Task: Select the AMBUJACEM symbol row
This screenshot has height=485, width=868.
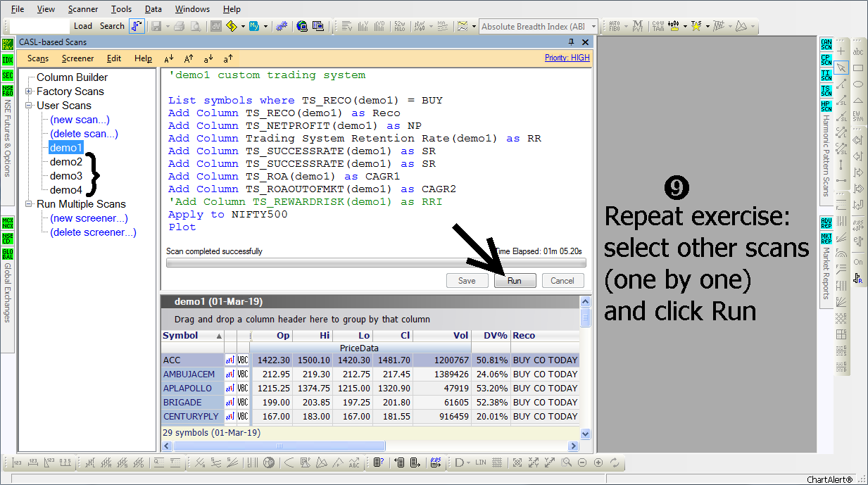Action: pos(370,374)
